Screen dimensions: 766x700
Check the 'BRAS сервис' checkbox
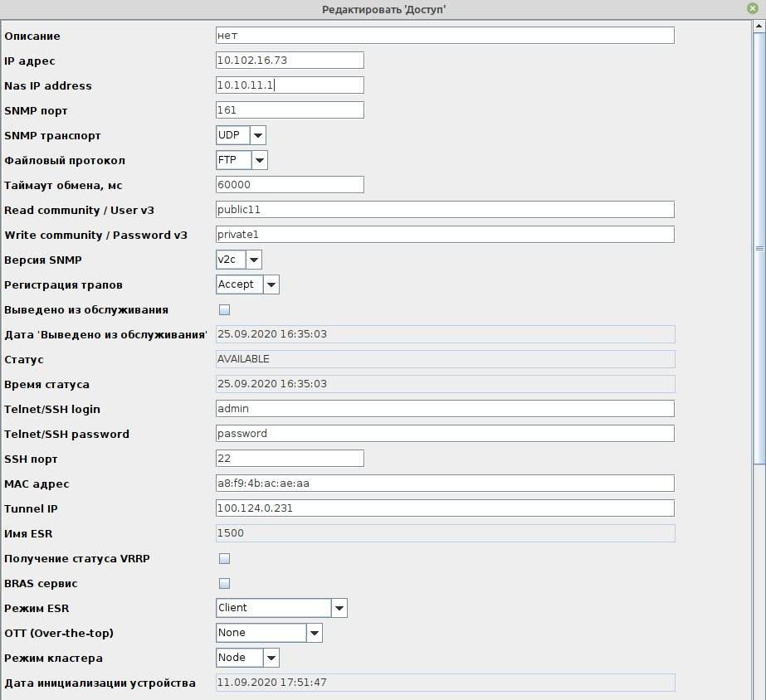[224, 584]
